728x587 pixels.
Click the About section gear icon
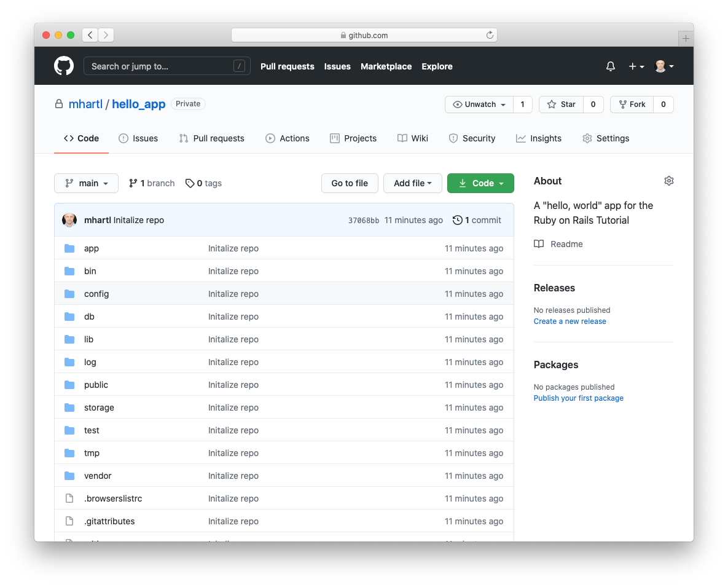tap(668, 181)
